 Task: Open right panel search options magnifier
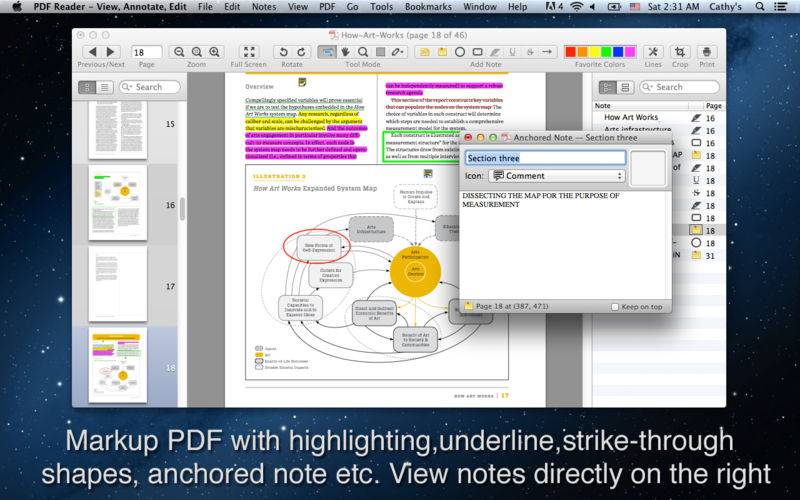coord(647,87)
